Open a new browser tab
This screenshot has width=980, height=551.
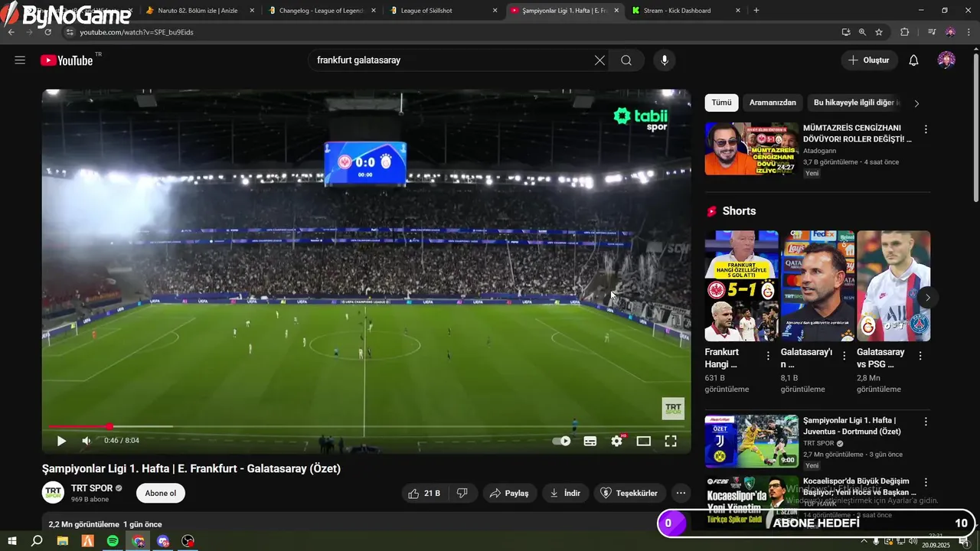point(756,11)
